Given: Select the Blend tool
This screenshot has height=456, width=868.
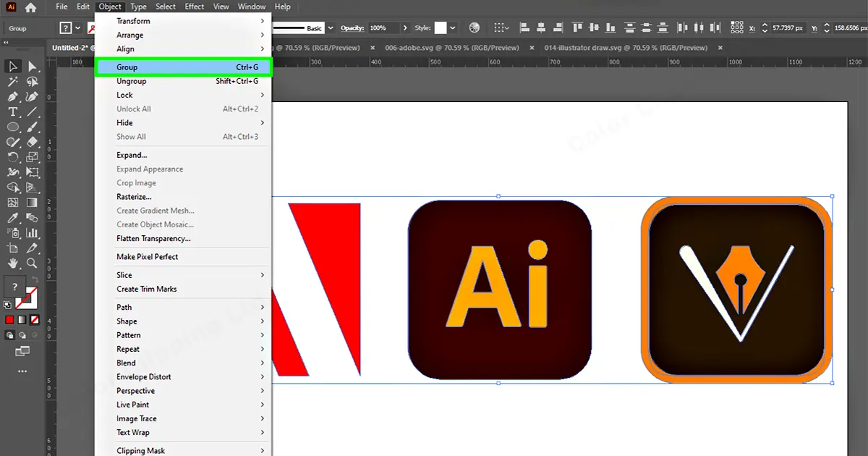Looking at the screenshot, I should tap(32, 218).
